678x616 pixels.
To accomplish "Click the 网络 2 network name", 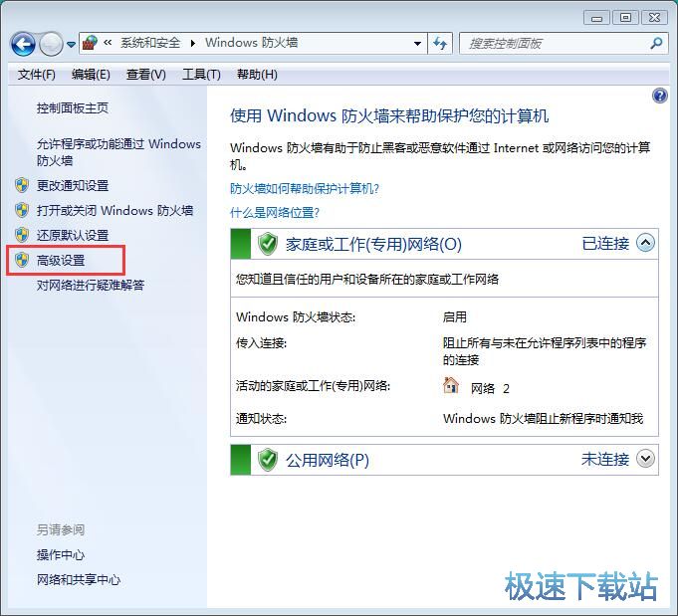I will 490,389.
